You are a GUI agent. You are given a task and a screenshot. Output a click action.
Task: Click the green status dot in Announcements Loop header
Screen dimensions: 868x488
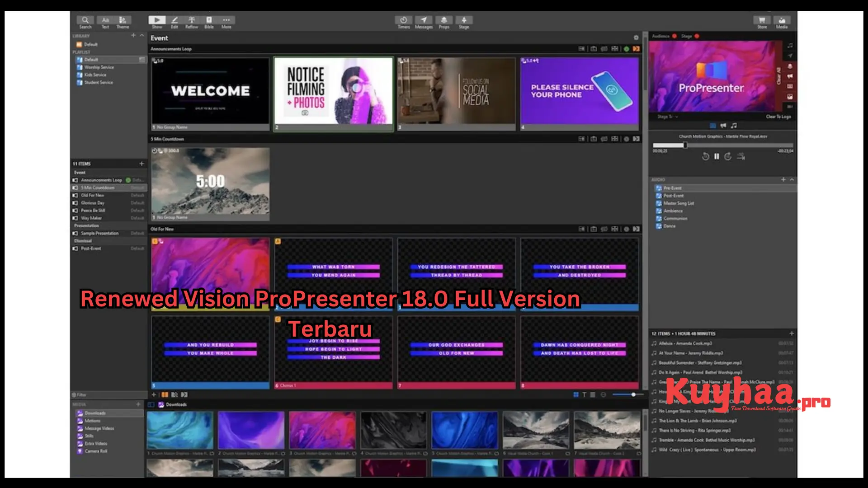point(627,49)
